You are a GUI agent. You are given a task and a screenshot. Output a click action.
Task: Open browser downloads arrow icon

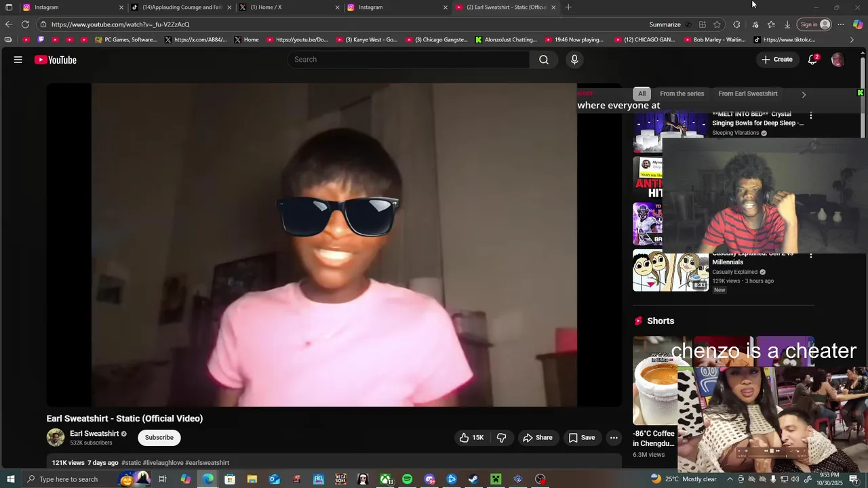coord(787,24)
